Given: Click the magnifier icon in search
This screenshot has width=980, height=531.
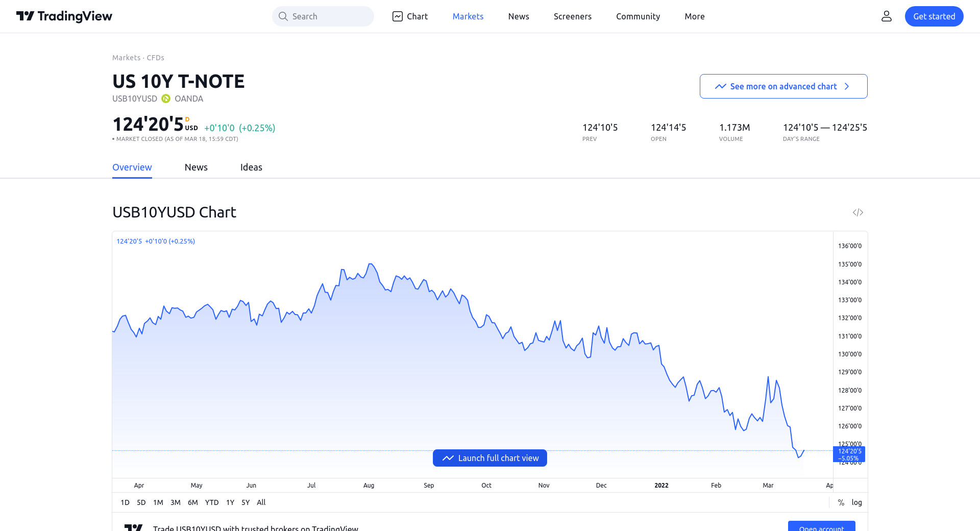Looking at the screenshot, I should (x=283, y=16).
